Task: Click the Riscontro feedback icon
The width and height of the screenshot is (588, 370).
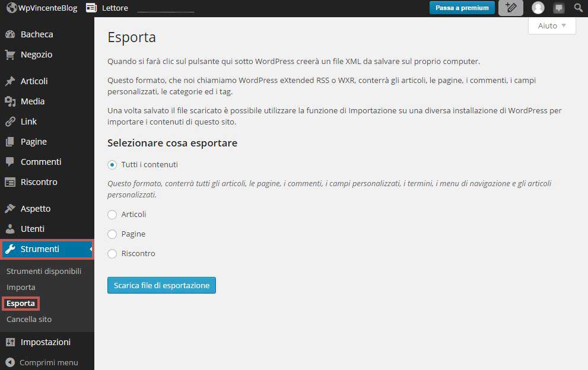Action: [x=10, y=182]
